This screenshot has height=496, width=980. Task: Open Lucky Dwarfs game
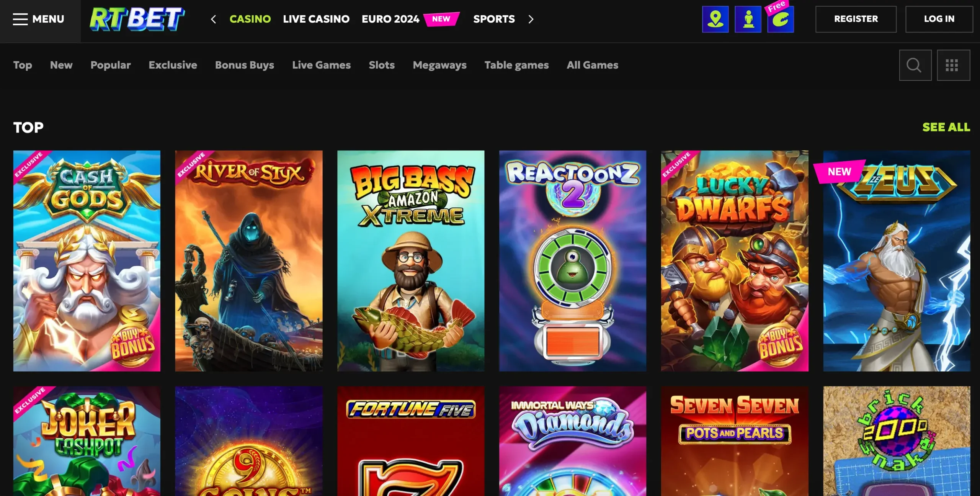(735, 261)
